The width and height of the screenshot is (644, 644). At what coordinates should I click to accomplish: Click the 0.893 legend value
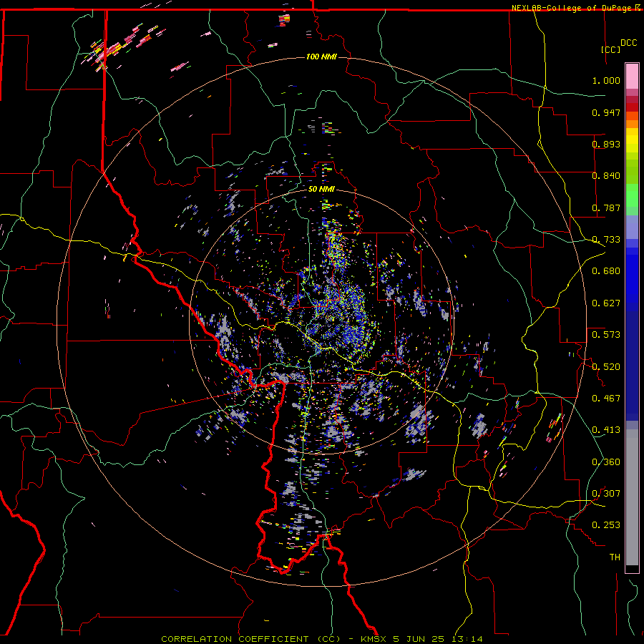point(606,144)
